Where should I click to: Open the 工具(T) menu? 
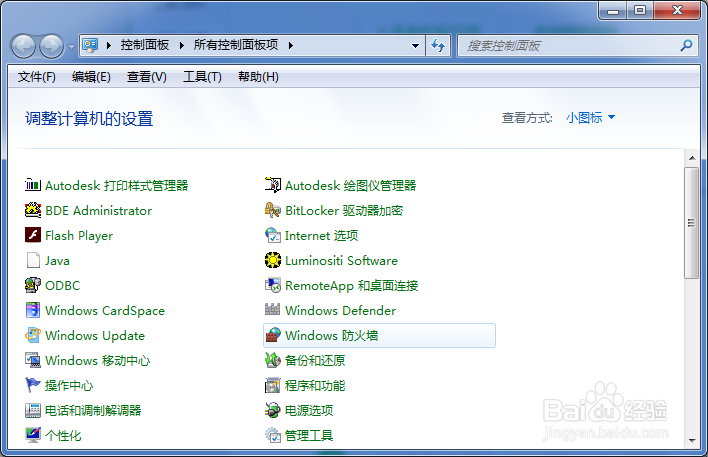[x=202, y=77]
